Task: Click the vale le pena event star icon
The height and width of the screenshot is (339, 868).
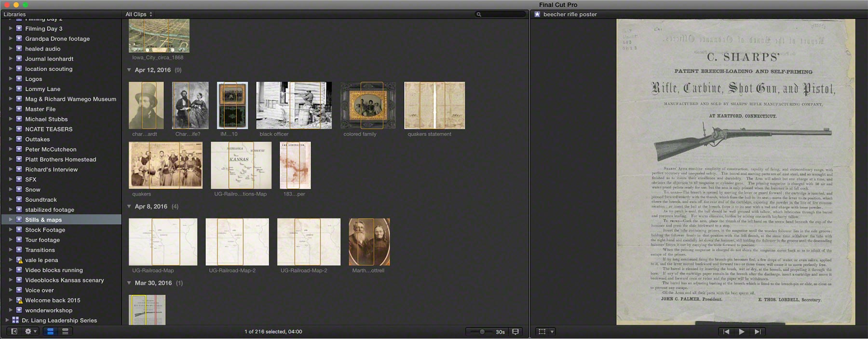Action: pos(19,260)
